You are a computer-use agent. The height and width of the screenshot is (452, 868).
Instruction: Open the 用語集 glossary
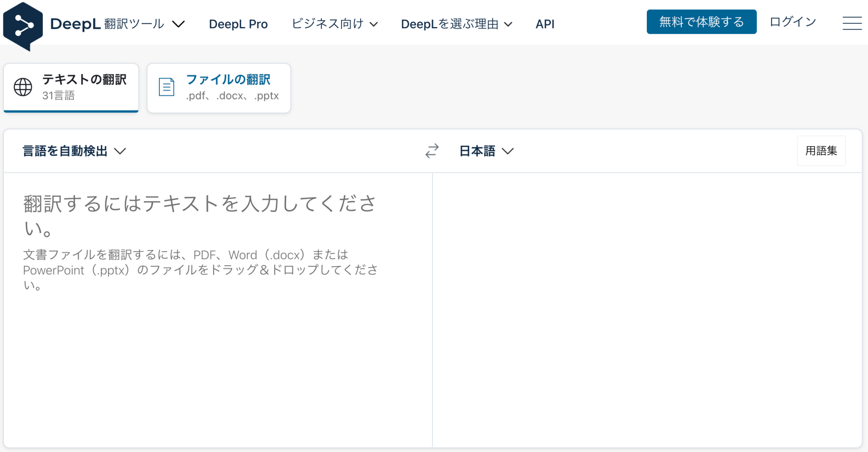tap(821, 150)
